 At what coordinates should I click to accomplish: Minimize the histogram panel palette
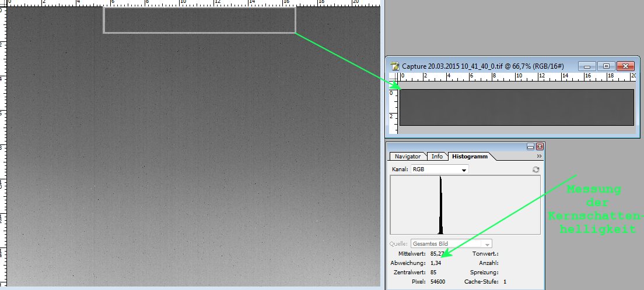[x=531, y=147]
